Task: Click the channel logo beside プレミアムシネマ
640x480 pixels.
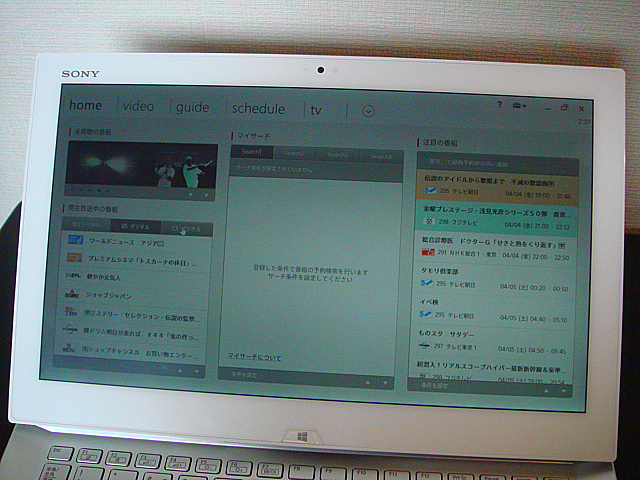Action: pos(75,258)
